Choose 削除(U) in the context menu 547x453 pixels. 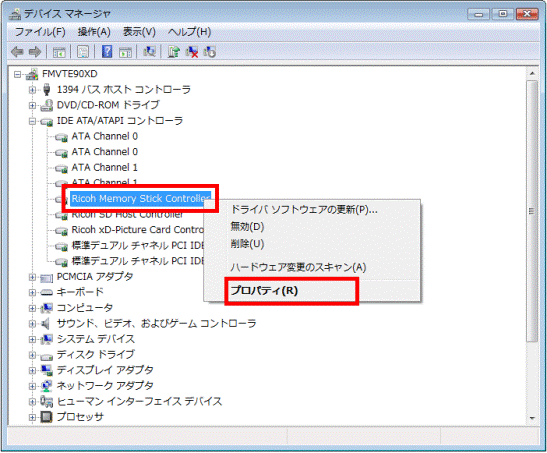tap(247, 244)
